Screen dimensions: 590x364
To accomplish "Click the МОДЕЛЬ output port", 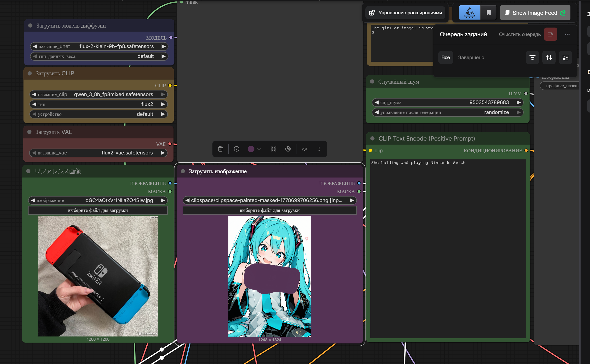I will click(x=171, y=38).
